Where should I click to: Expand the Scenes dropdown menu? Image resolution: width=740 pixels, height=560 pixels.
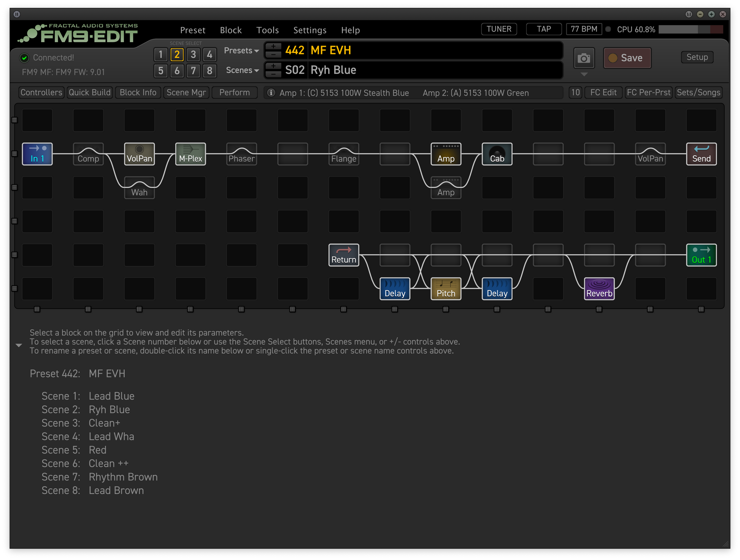tap(242, 70)
